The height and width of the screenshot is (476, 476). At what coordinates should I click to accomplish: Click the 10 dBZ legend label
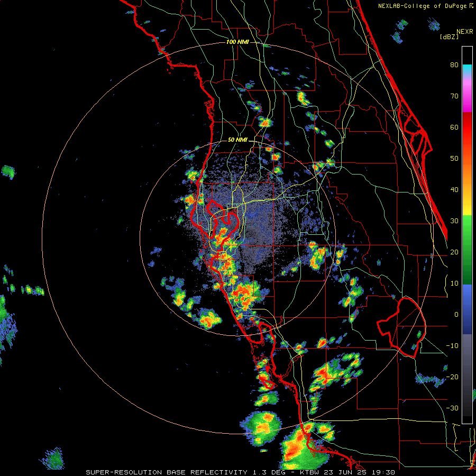pyautogui.click(x=454, y=283)
